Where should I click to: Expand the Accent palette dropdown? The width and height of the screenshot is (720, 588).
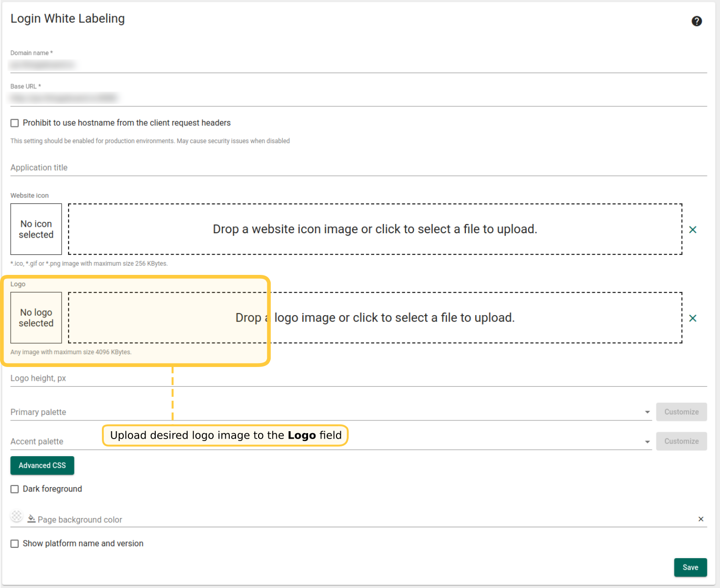[647, 441]
